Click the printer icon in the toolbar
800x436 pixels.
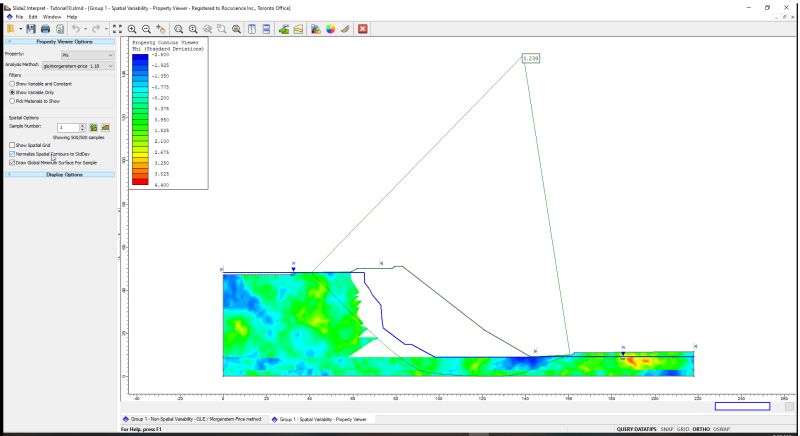[45, 29]
